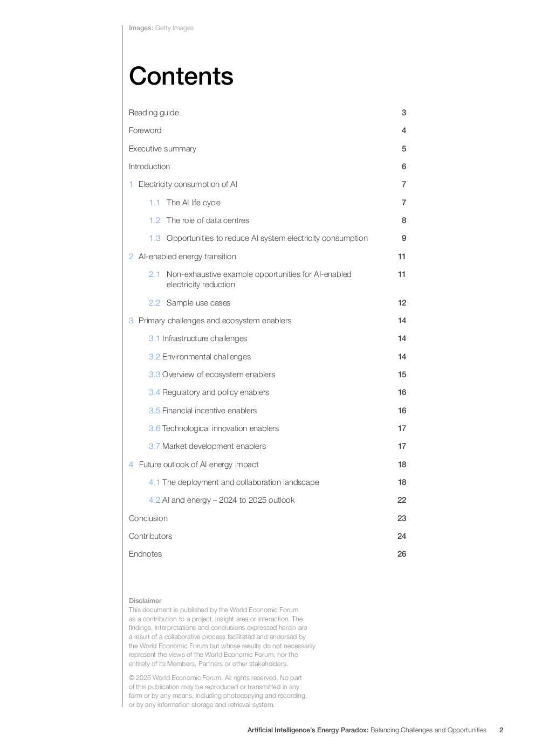The height and width of the screenshot is (756, 535).
Task: Click 1.2 The role of data centres
Action: [208, 220]
